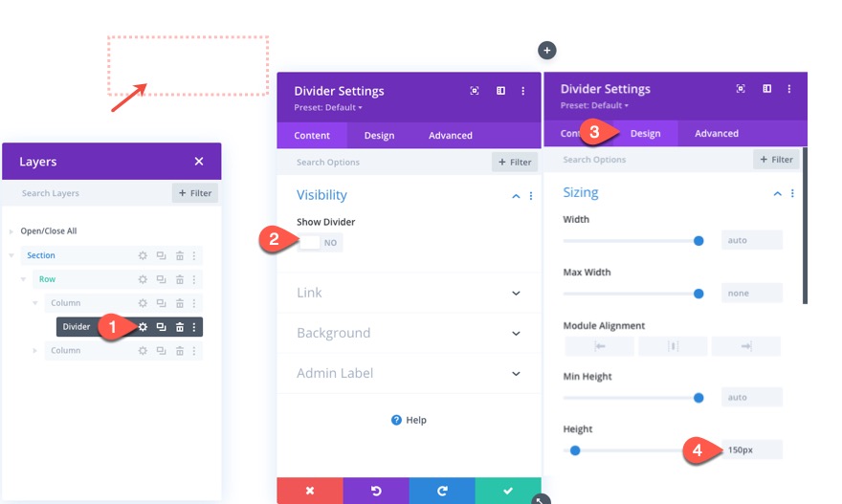Click Filter button in left Divider Settings

click(515, 162)
